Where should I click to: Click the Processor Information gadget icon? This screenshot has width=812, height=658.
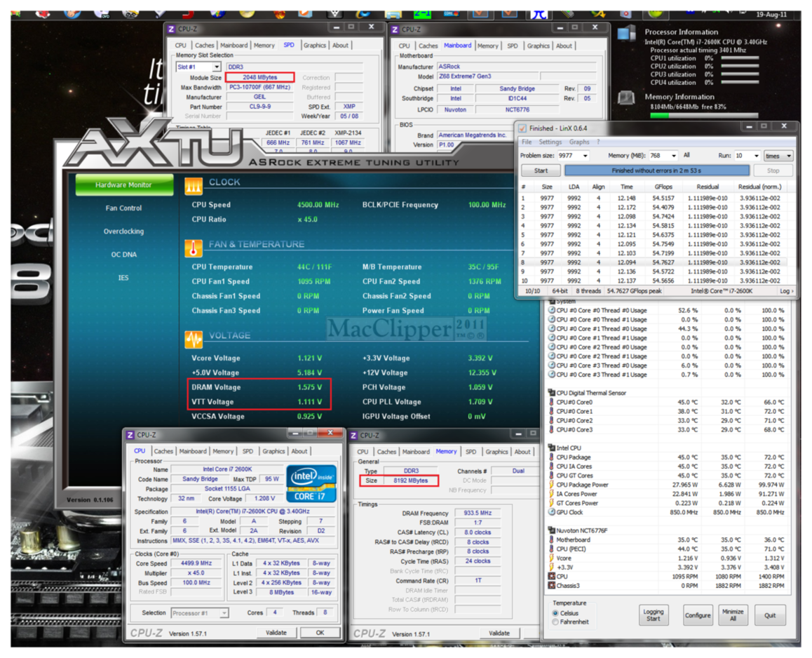(627, 34)
